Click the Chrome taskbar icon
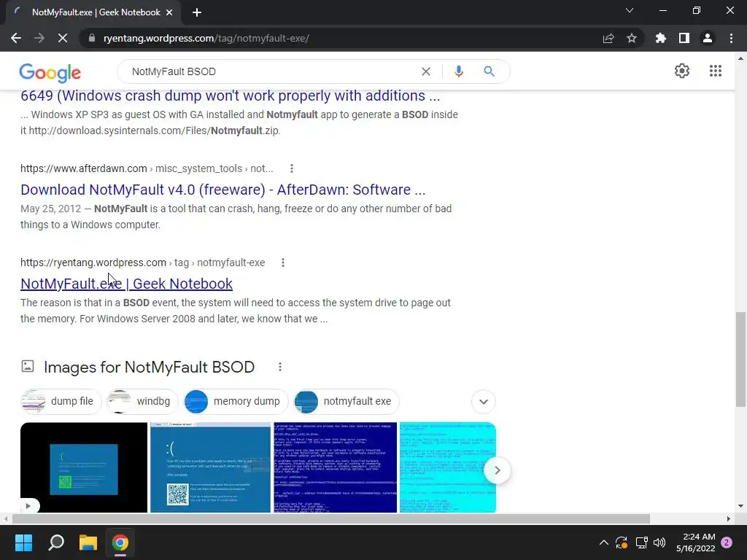The height and width of the screenshot is (560, 747). [x=120, y=542]
